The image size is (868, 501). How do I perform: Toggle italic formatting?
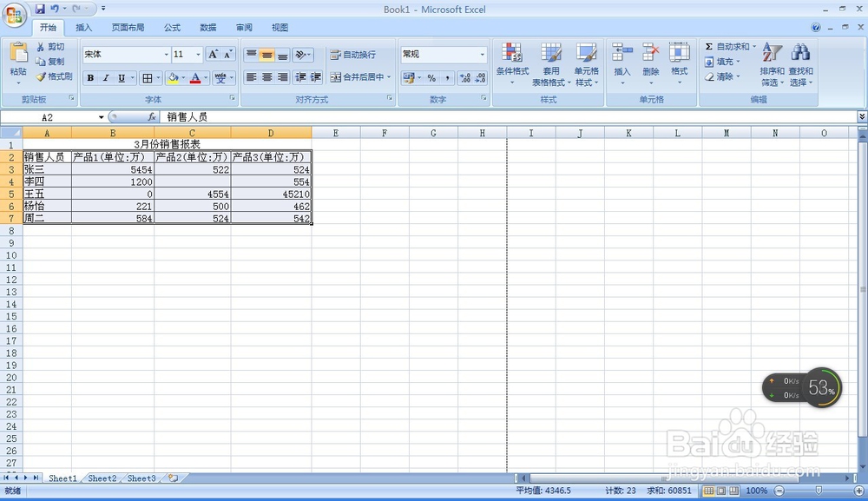point(106,78)
